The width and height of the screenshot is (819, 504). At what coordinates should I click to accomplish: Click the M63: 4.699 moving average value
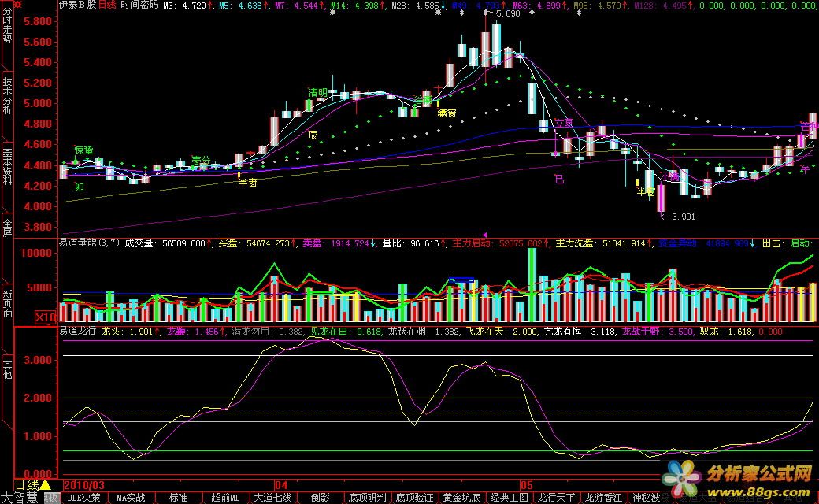coord(539,6)
